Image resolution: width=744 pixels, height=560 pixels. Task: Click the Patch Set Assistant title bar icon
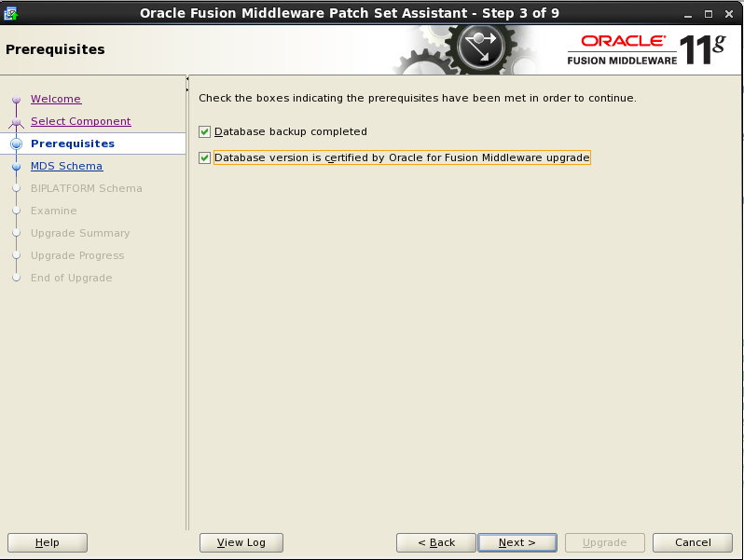(x=10, y=13)
